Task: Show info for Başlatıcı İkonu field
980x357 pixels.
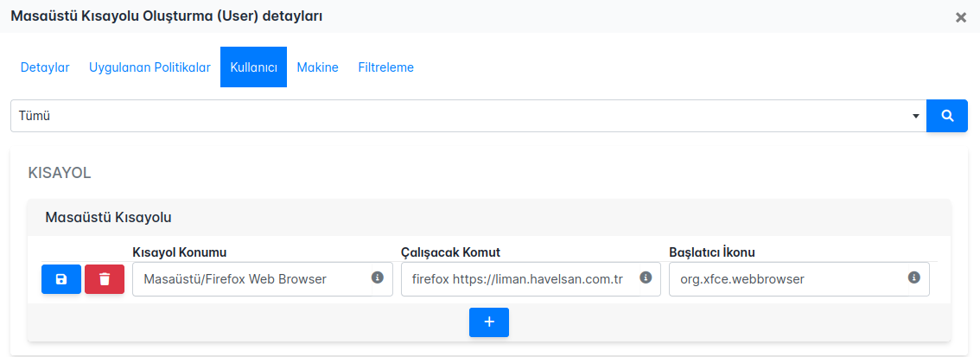Action: click(x=914, y=277)
